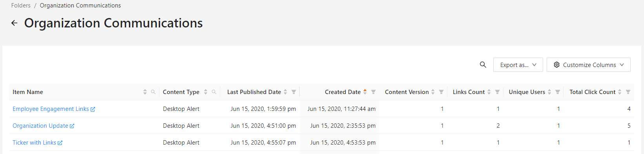Viewport: 644px width, 154px height.
Task: Go back using the left arrow icon
Action: (x=15, y=23)
